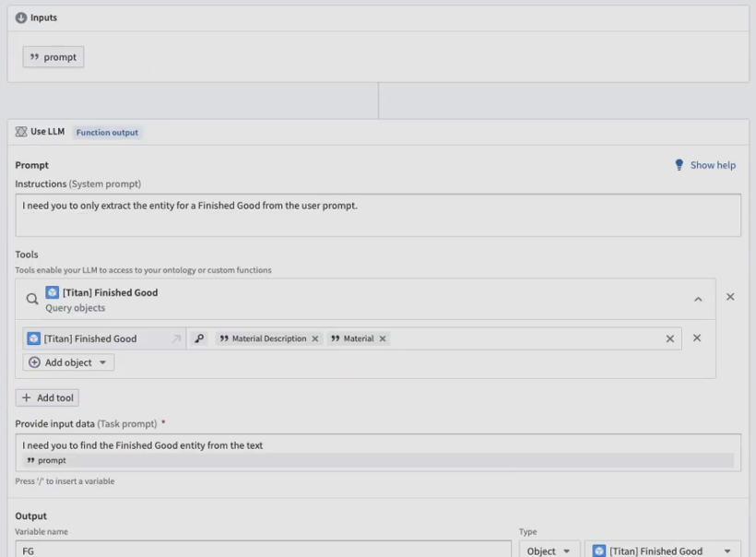Click the Inputs section arrow icon

pos(20,18)
